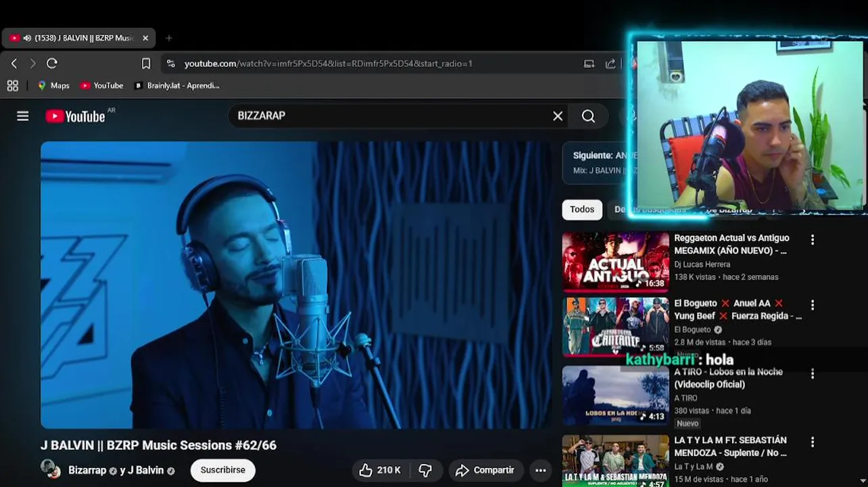Reload the page

[x=52, y=64]
